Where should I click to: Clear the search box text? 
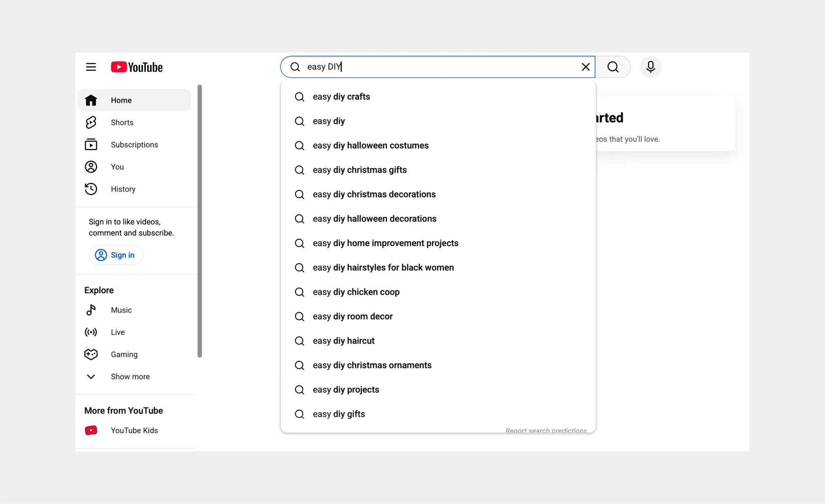tap(585, 67)
